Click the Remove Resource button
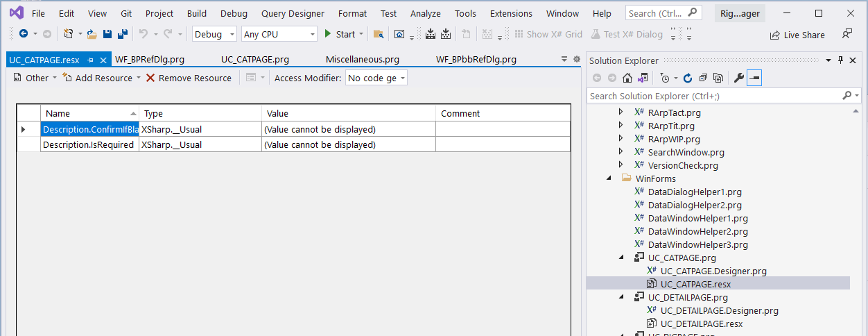Screen dimensions: 868x336 pyautogui.click(x=189, y=78)
